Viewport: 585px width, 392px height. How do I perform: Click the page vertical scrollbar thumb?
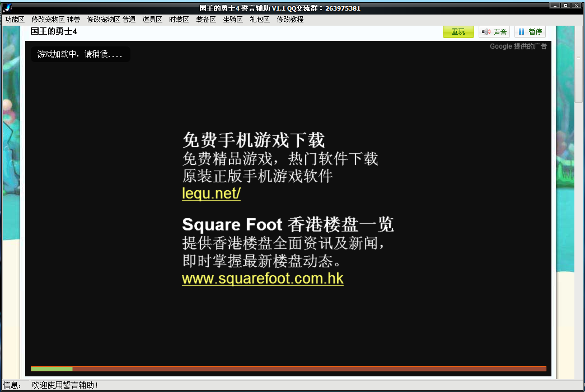tap(578, 64)
